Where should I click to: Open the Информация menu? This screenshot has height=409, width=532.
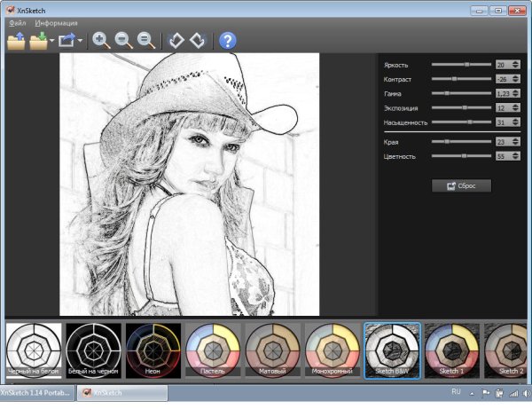coord(56,22)
